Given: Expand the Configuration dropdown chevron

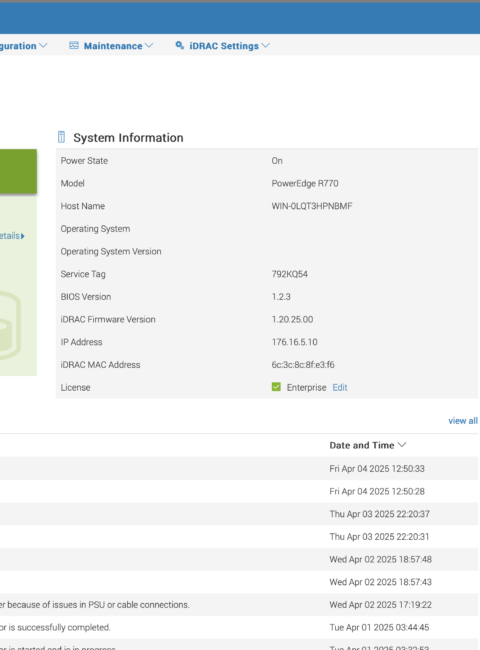Looking at the screenshot, I should click(43, 46).
